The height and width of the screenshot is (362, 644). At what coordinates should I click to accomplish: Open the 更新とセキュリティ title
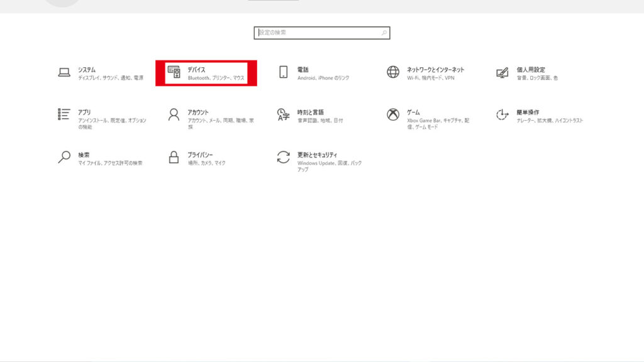coord(317,155)
